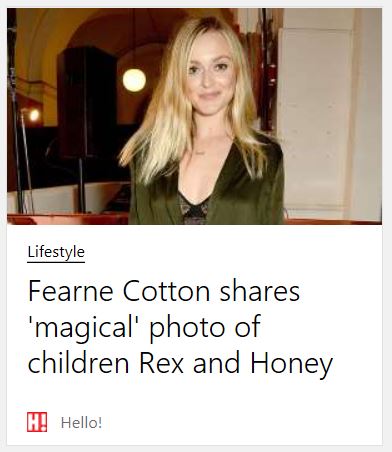Click the headline line "'magical' photo of"
Image resolution: width=392 pixels, height=452 pixels.
pos(144,327)
